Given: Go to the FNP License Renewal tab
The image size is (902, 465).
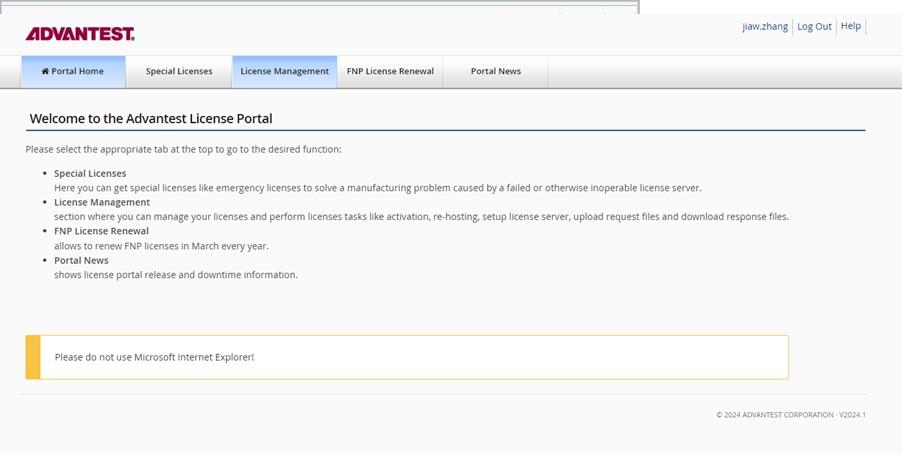Looking at the screenshot, I should coord(390,72).
